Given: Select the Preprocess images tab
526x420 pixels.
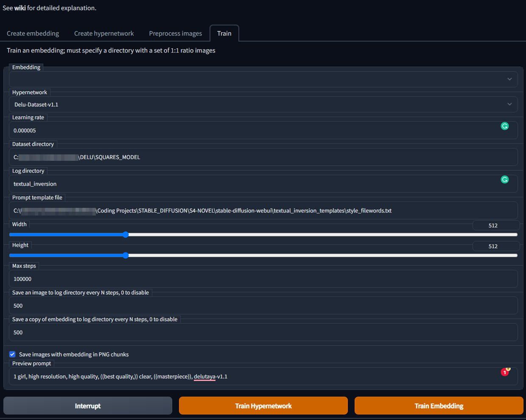Looking at the screenshot, I should 175,33.
